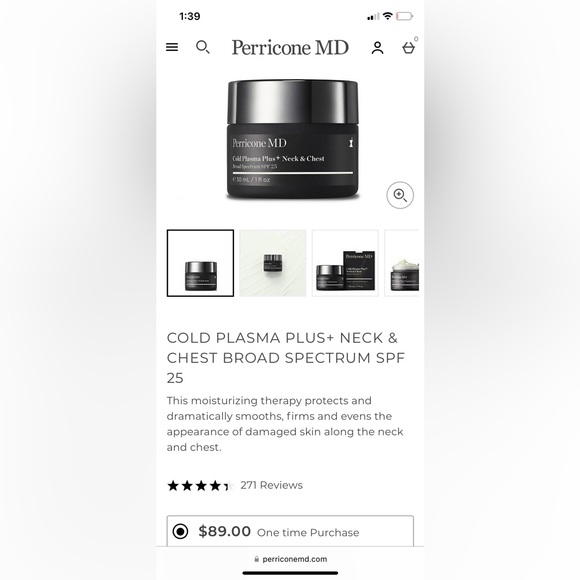The height and width of the screenshot is (580, 580).
Task: Tap the Wi-Fi status icon
Action: point(387,16)
